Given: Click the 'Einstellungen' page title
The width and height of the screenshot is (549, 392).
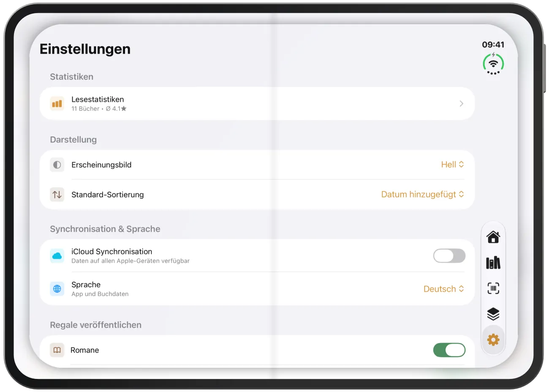Looking at the screenshot, I should pyautogui.click(x=85, y=49).
